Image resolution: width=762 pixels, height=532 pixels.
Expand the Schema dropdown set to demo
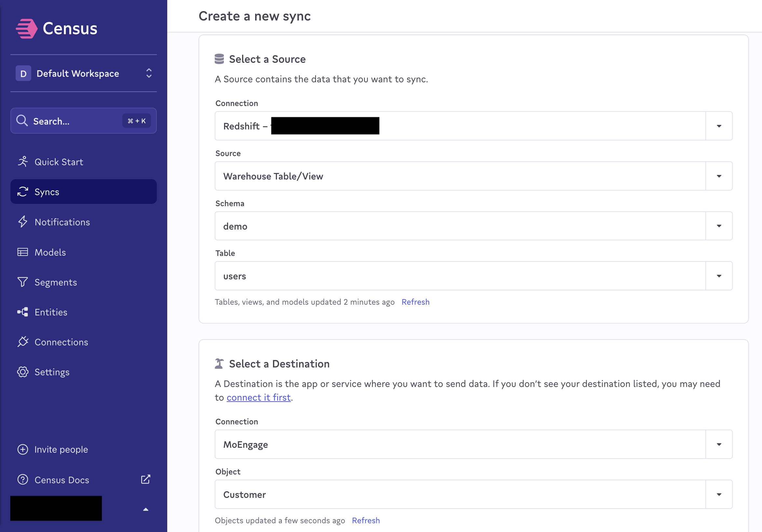[x=718, y=226]
